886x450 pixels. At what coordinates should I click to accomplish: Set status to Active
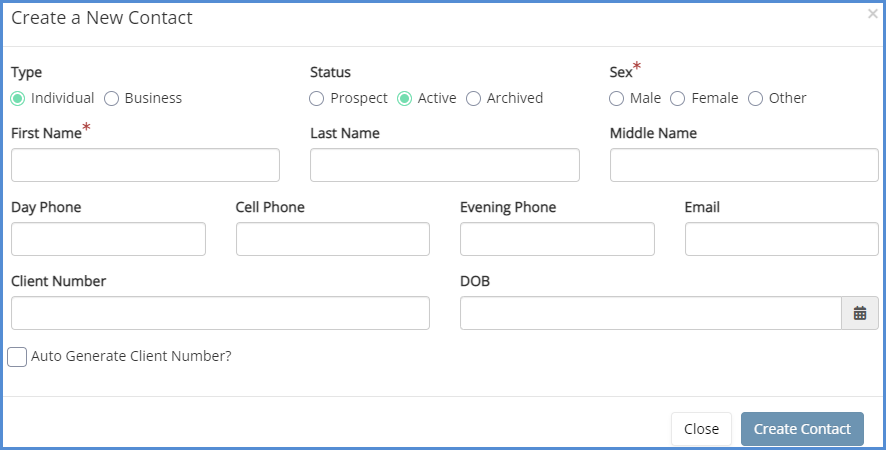tap(405, 98)
